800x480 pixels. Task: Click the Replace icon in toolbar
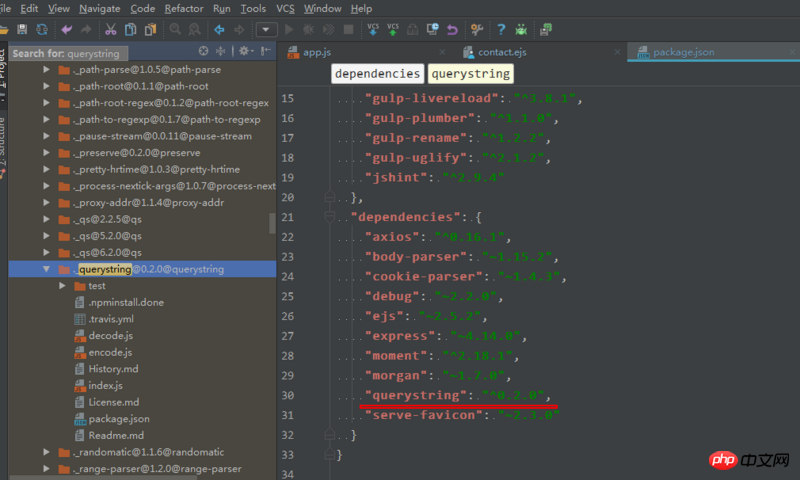194,30
